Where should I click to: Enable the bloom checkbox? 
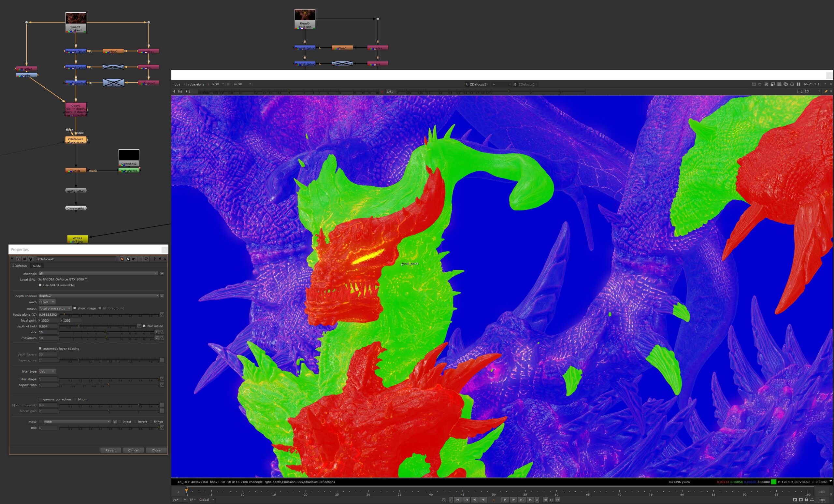[x=75, y=399]
